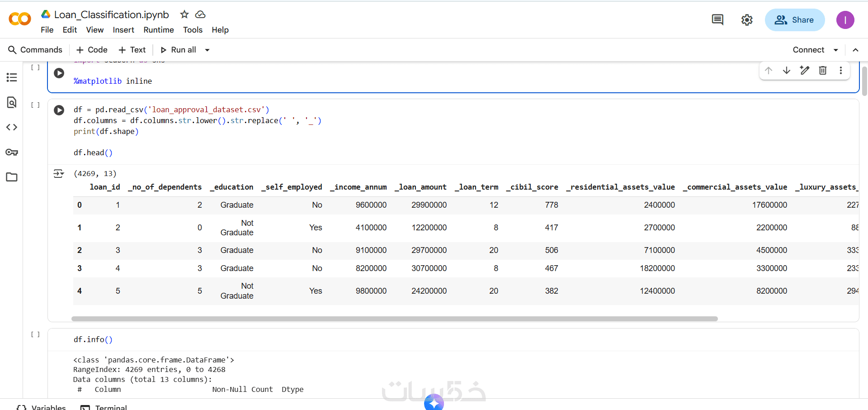This screenshot has width=868, height=410.
Task: Click the notebook vertical scrollbar
Action: pos(864,81)
